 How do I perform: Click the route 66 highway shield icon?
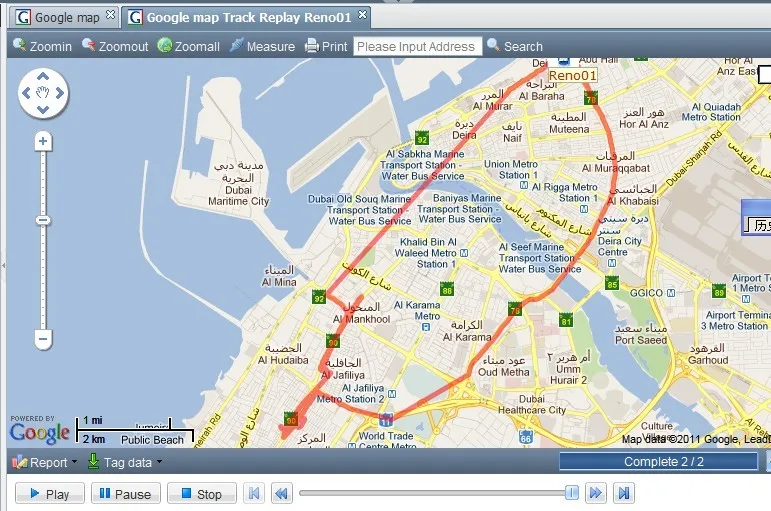(526, 436)
